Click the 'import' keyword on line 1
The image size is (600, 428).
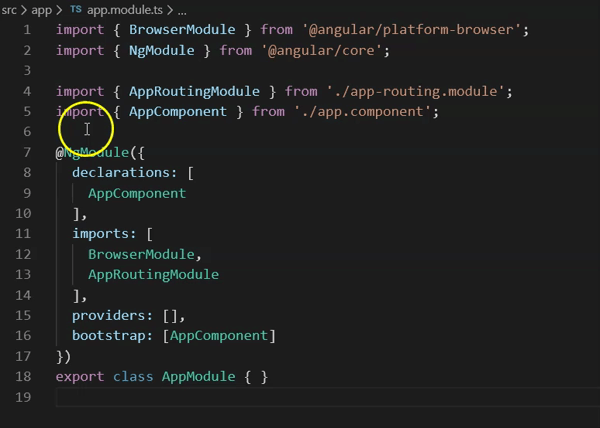80,30
